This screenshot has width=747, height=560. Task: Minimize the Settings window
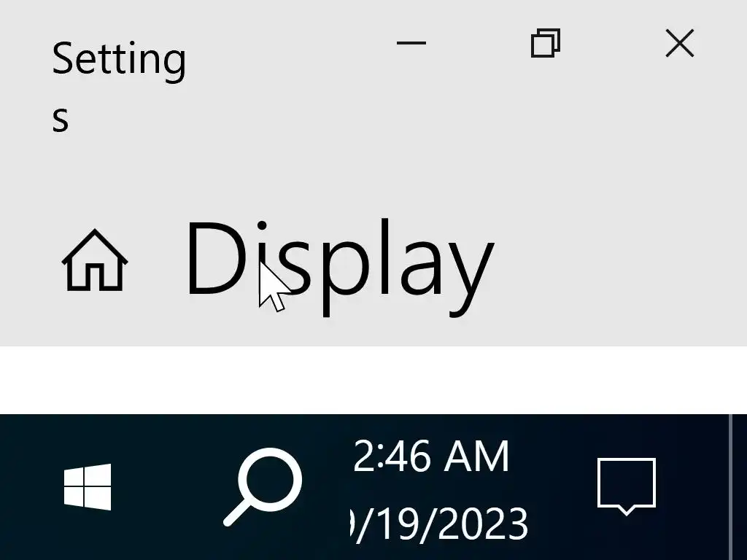click(411, 43)
